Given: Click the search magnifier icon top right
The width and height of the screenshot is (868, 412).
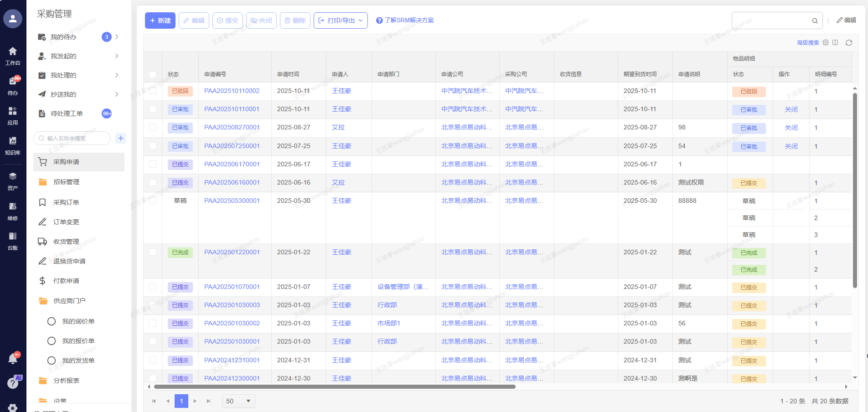Looking at the screenshot, I should pyautogui.click(x=815, y=21).
